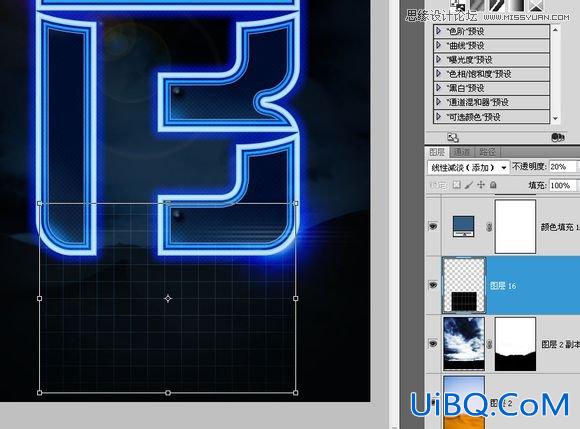Click lock transparent pixels icon
The height and width of the screenshot is (429, 580).
coord(457,185)
